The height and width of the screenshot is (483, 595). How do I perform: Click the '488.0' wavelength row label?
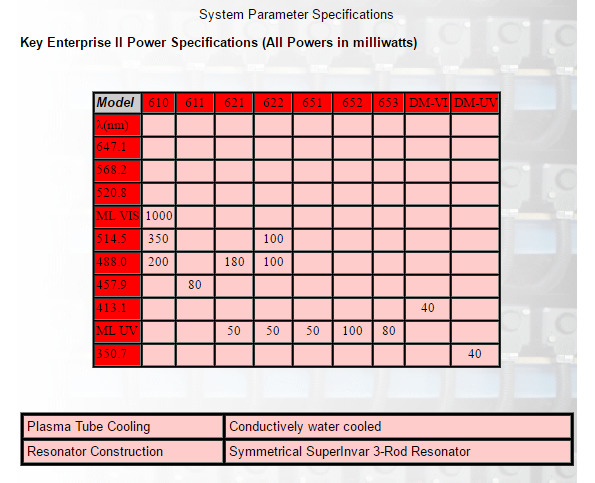tap(117, 263)
